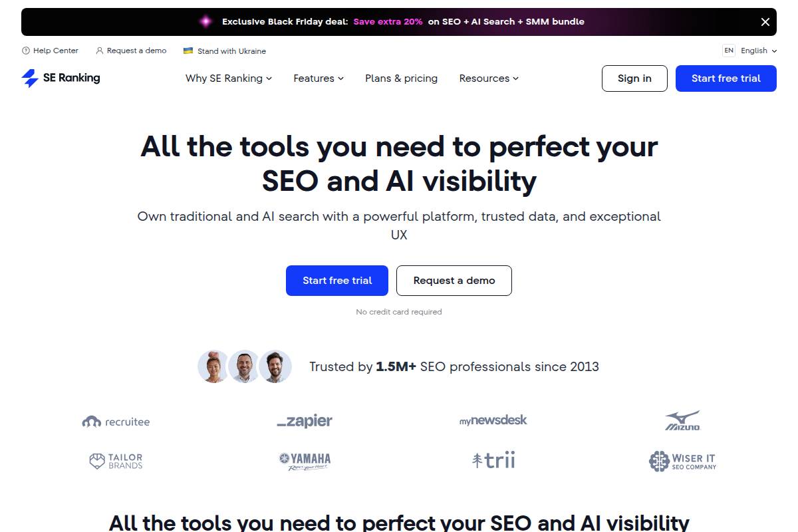
Task: Click the Zapier logo
Action: point(305,421)
